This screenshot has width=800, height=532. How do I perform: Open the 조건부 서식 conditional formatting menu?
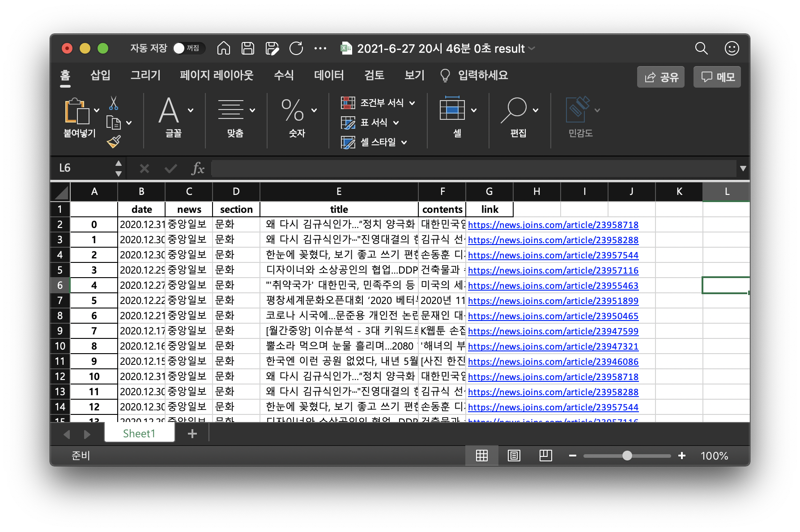[378, 103]
